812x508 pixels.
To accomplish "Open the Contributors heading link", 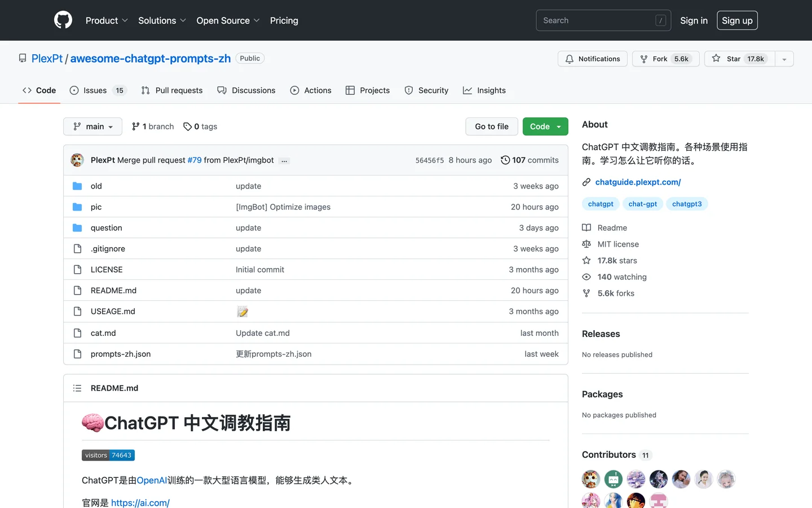I will coord(617,455).
